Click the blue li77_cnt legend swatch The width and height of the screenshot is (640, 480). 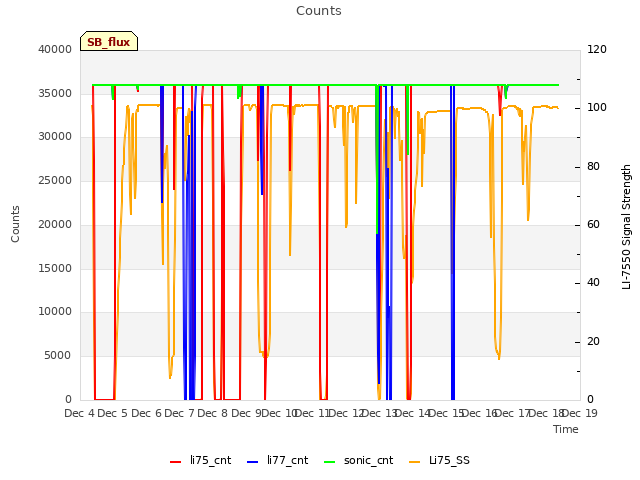point(253,462)
